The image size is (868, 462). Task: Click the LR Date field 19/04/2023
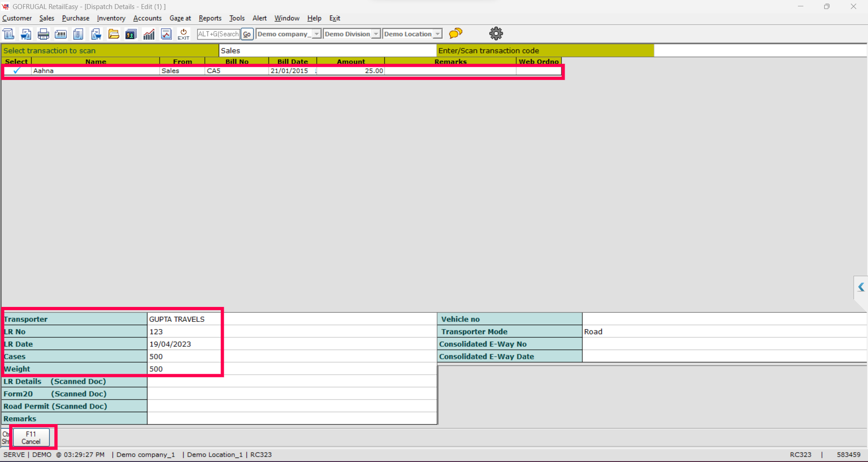pyautogui.click(x=292, y=344)
